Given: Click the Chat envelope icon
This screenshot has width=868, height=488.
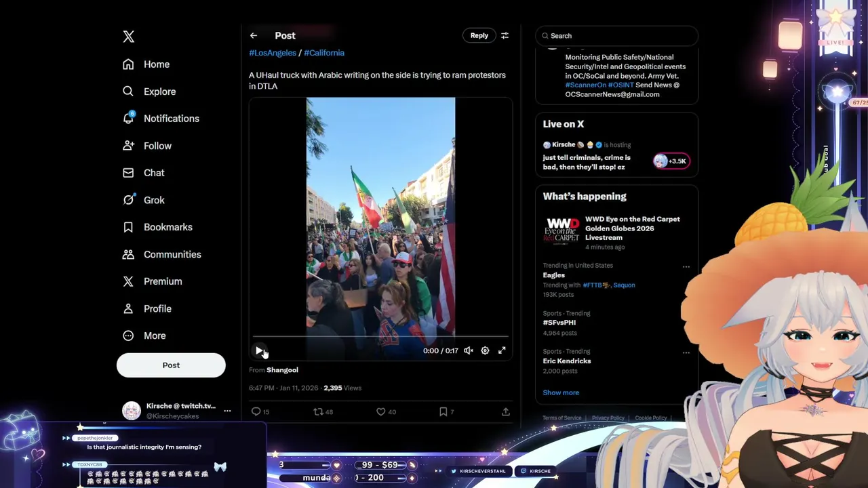Looking at the screenshot, I should (128, 173).
